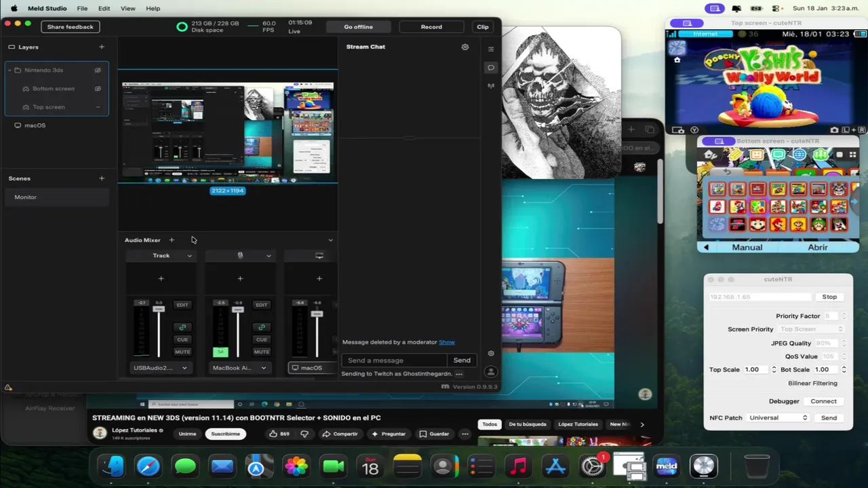Click the YouTube dislike thumb icon
This screenshot has height=488, width=868.
(x=304, y=434)
